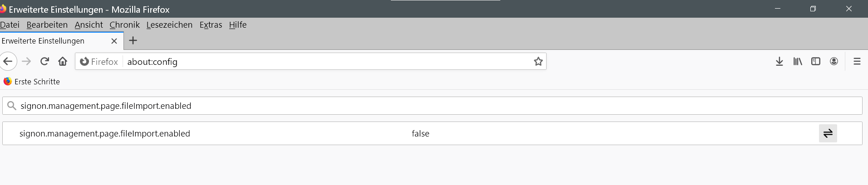Screen dimensions: 868x185
Task: Open the hamburger application menu
Action: 857,61
